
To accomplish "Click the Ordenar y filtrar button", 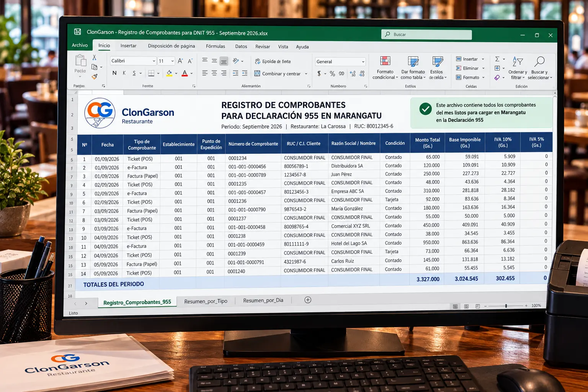I will click(518, 68).
